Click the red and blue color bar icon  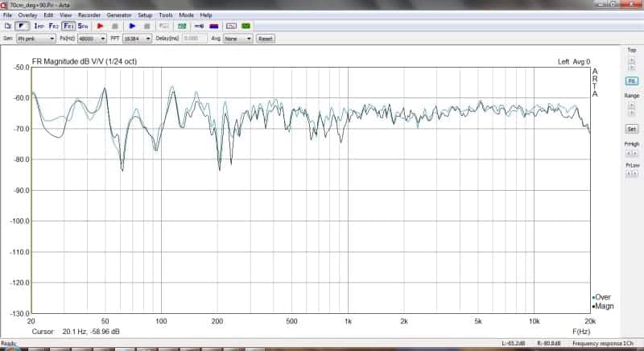pos(214,26)
